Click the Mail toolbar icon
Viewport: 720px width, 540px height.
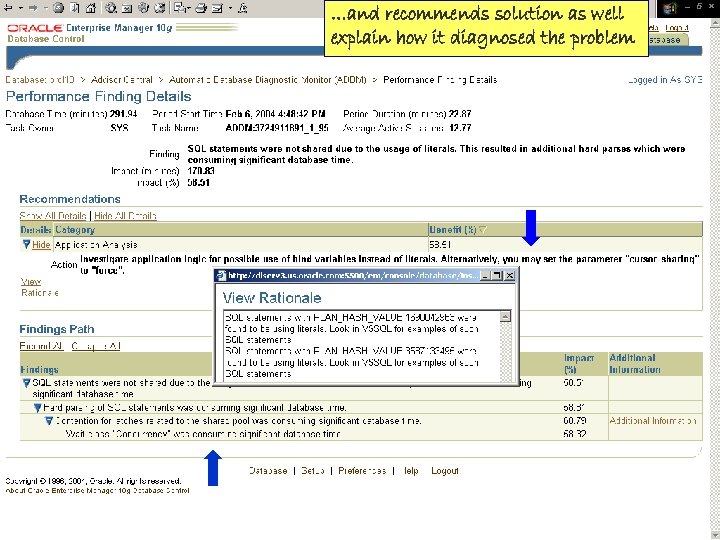point(180,8)
